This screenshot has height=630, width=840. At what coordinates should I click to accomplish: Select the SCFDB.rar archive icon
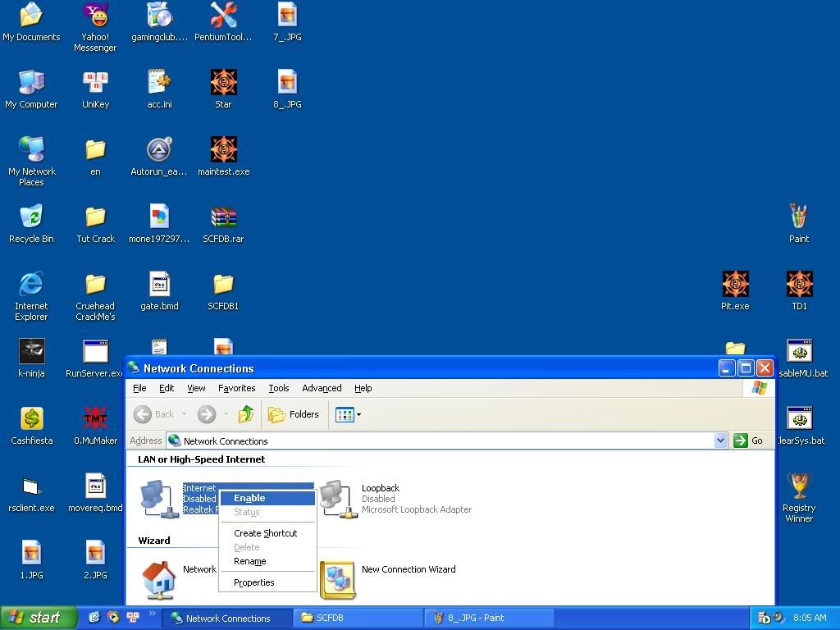tap(223, 224)
